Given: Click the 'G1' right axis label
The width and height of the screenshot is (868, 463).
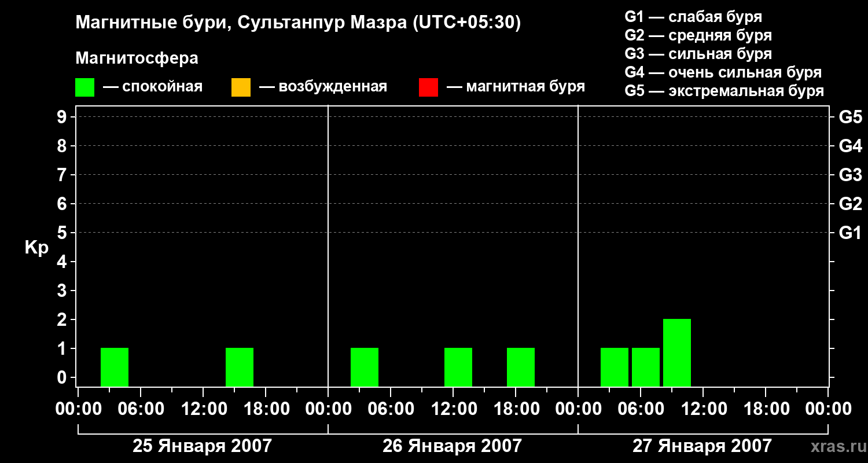Looking at the screenshot, I should click(851, 233).
